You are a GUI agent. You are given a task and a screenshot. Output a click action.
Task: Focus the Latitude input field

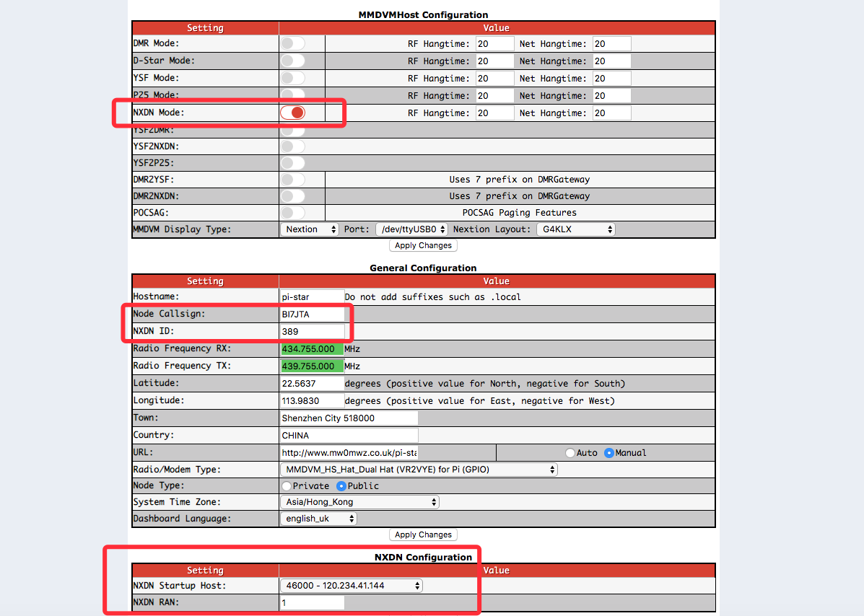tap(312, 384)
